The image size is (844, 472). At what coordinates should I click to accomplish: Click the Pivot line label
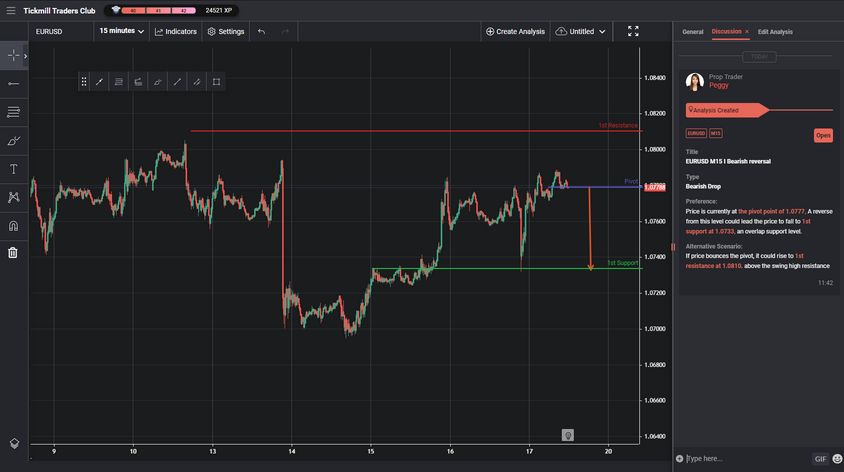tap(631, 181)
